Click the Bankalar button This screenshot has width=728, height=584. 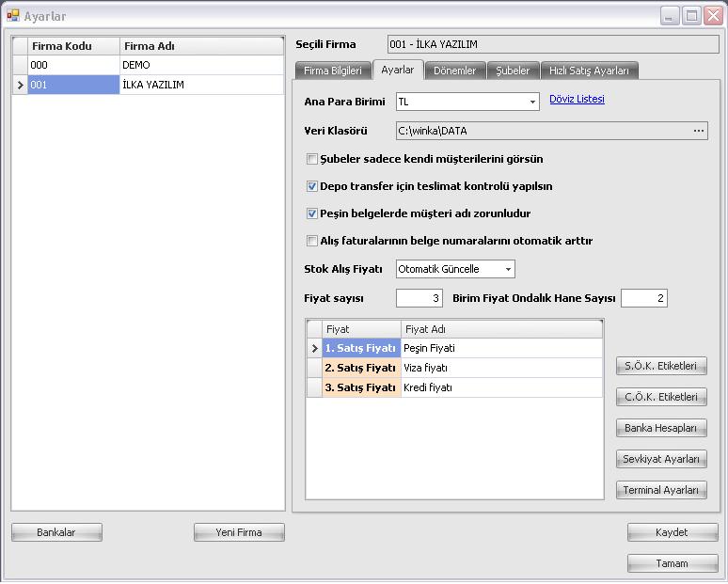(56, 532)
